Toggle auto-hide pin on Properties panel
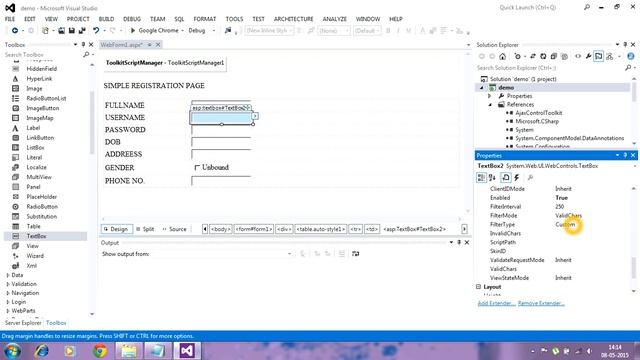The height and width of the screenshot is (360, 640). (x=625, y=156)
